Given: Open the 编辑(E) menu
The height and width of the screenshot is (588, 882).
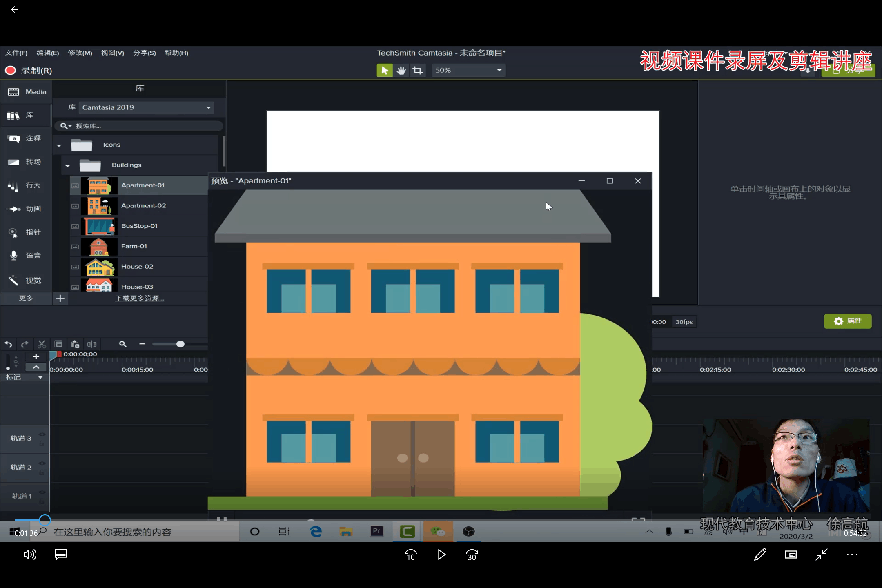Looking at the screenshot, I should click(x=48, y=53).
